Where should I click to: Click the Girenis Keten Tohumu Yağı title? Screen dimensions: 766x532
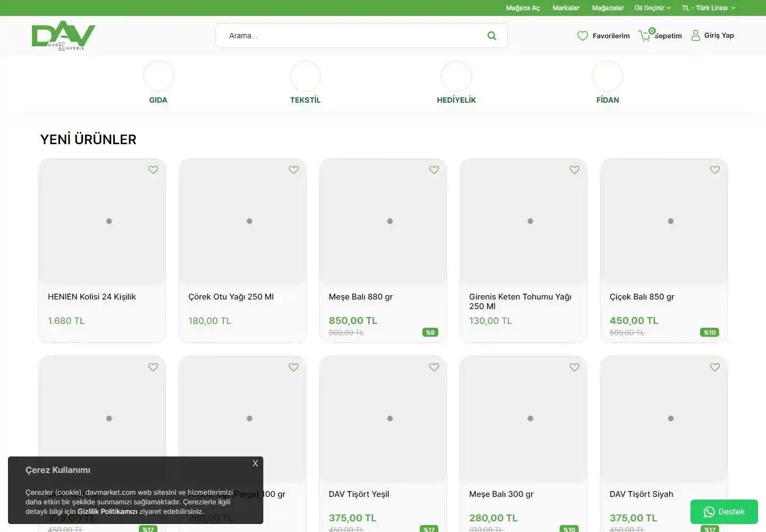pos(520,302)
